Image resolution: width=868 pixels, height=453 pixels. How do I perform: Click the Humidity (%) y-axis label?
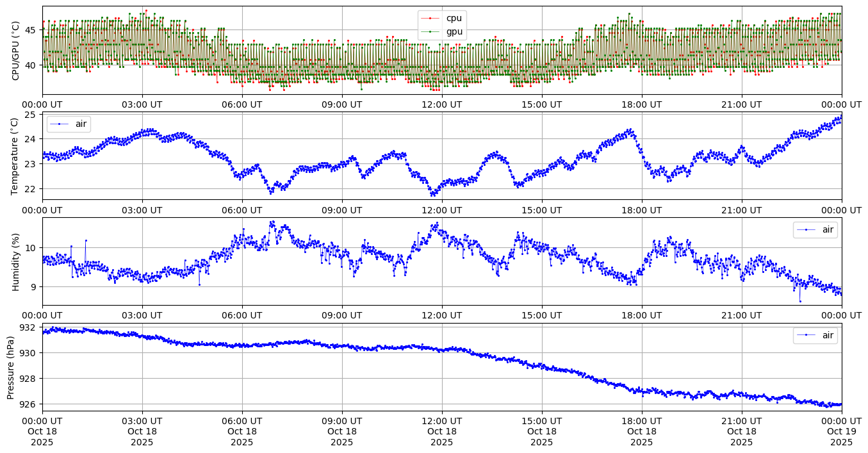[x=16, y=261]
